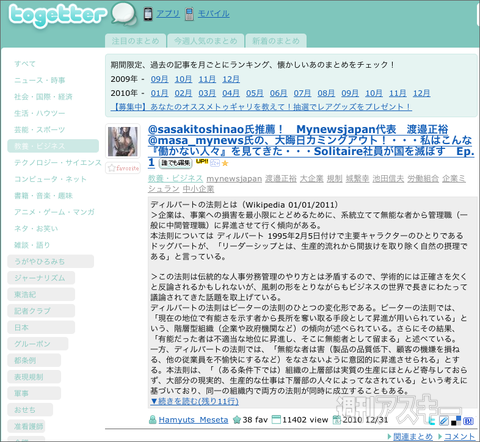Click the yellow star icon after the title
Screen dimensions: 480x442
click(225, 163)
